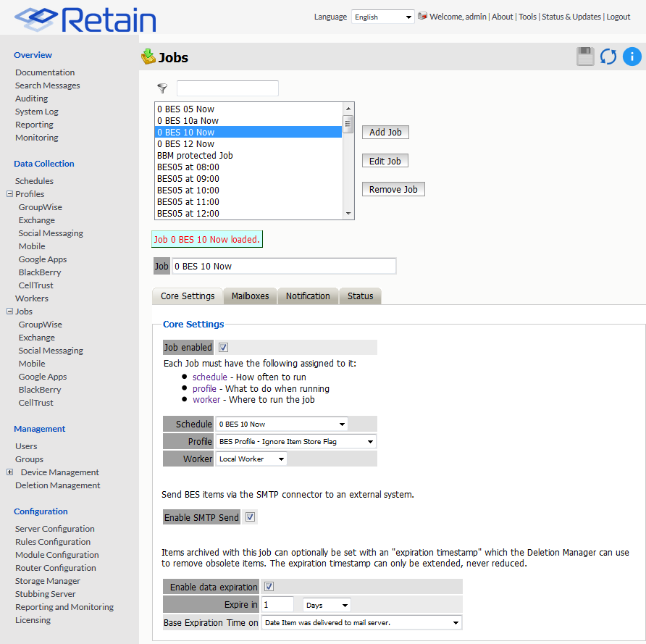646x644 pixels.
Task: Open the About link
Action: [x=502, y=17]
